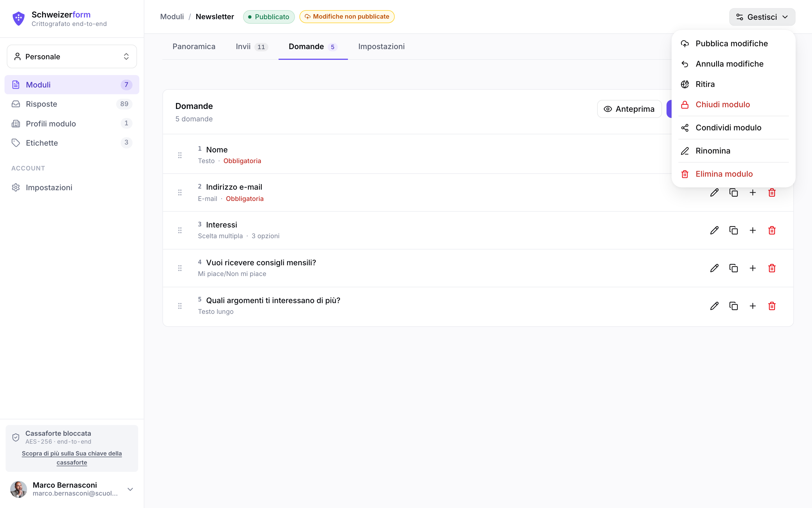Click the '5 domande' count text
Image resolution: width=812 pixels, height=508 pixels.
(194, 119)
